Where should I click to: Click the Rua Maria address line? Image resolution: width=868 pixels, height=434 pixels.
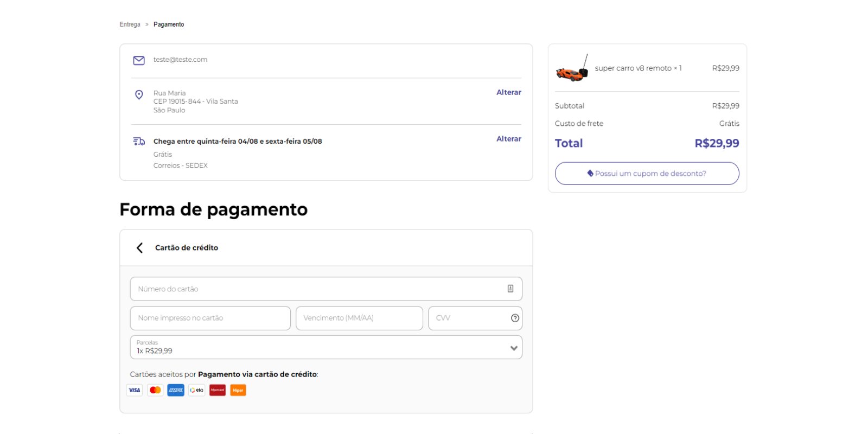[x=169, y=93]
